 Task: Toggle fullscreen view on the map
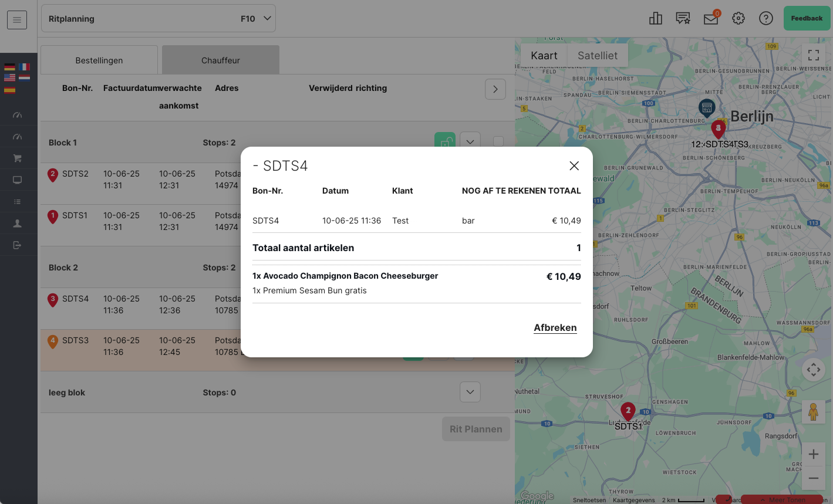pos(814,55)
